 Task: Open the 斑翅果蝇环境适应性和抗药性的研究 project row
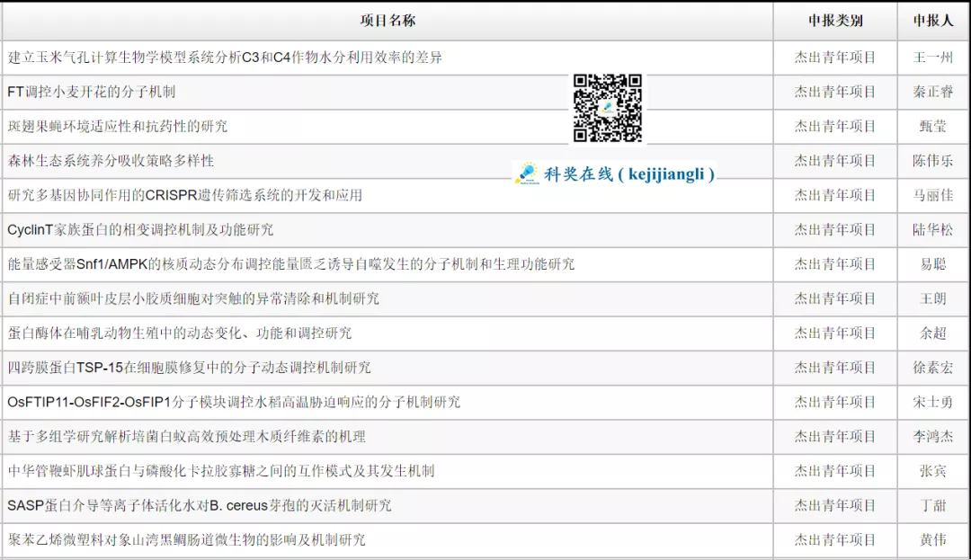[118, 126]
